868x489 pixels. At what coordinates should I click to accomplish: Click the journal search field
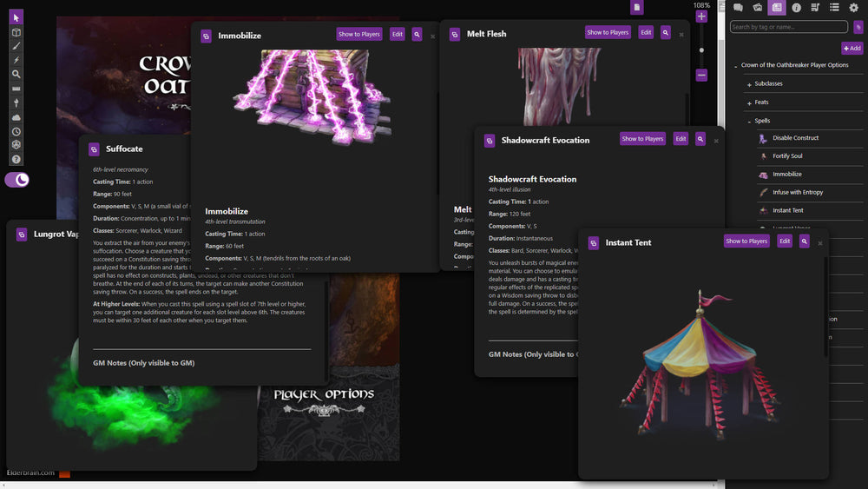coord(788,27)
